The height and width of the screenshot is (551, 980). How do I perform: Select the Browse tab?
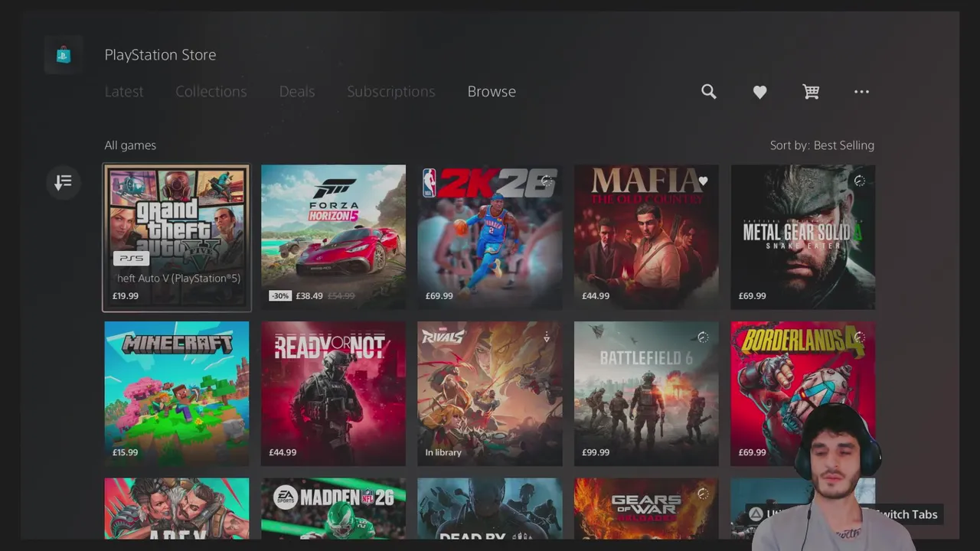[x=492, y=91]
